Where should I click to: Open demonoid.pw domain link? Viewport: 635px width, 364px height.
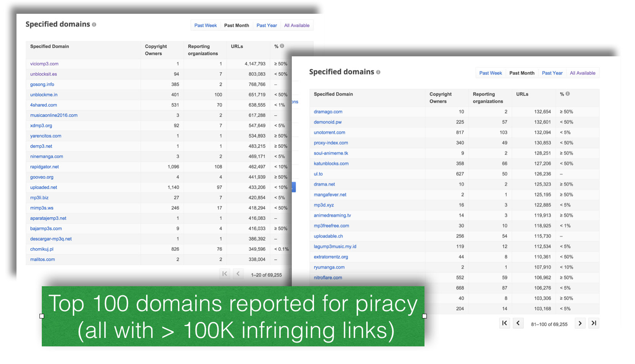328,122
